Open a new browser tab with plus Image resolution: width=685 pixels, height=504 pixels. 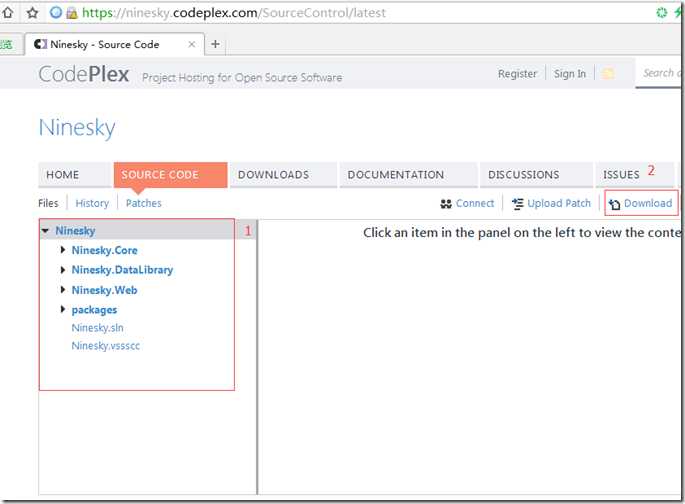tap(215, 44)
